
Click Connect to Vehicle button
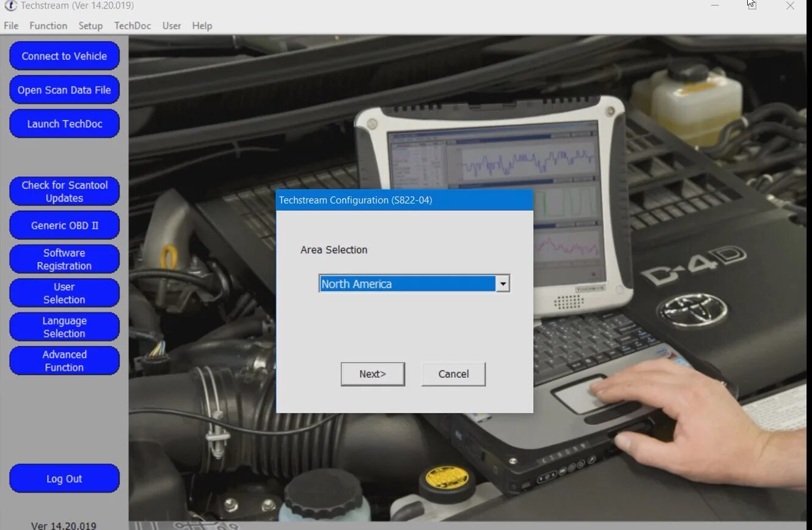pyautogui.click(x=64, y=56)
